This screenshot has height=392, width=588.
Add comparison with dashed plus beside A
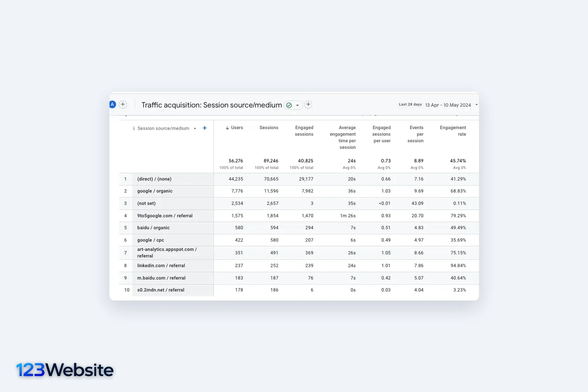[123, 104]
